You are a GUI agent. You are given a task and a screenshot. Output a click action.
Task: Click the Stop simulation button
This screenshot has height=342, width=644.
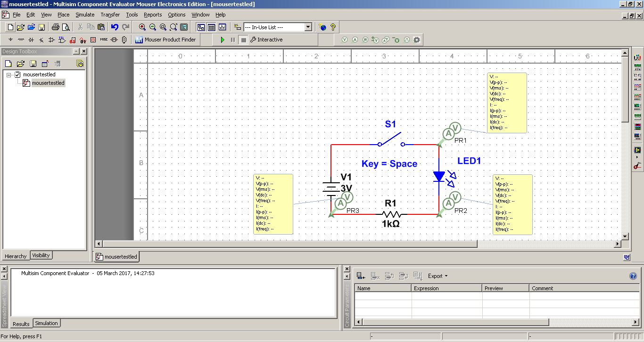click(x=243, y=40)
